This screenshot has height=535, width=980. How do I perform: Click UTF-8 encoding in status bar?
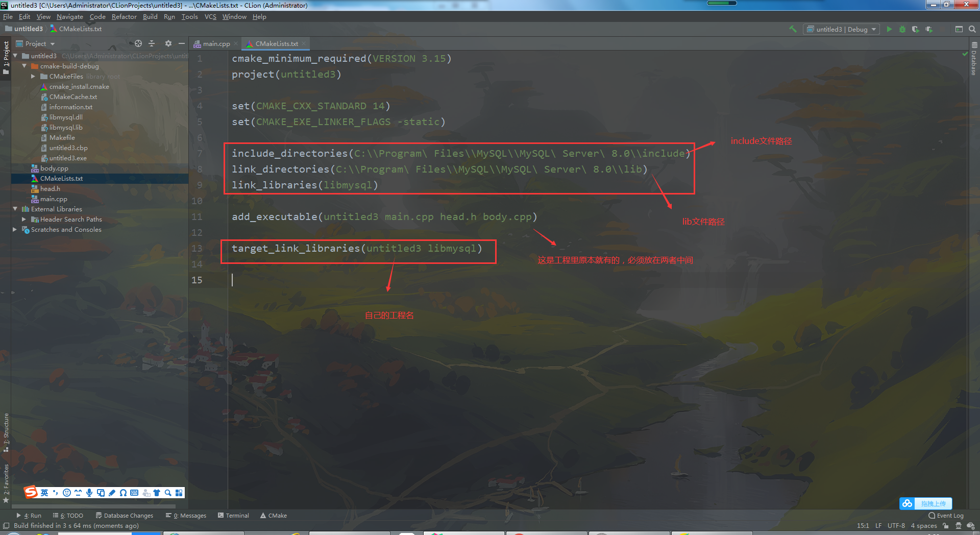tap(896, 525)
